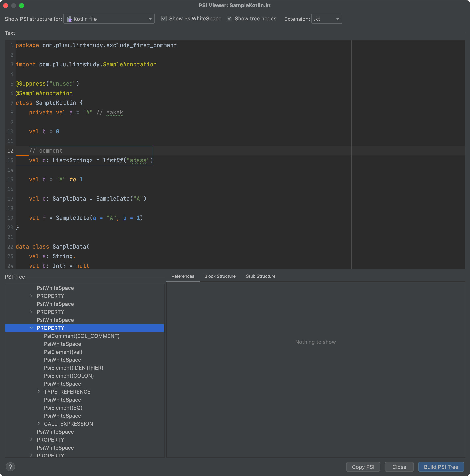Collapse the selected PROPERTY node
The image size is (470, 476).
31,328
